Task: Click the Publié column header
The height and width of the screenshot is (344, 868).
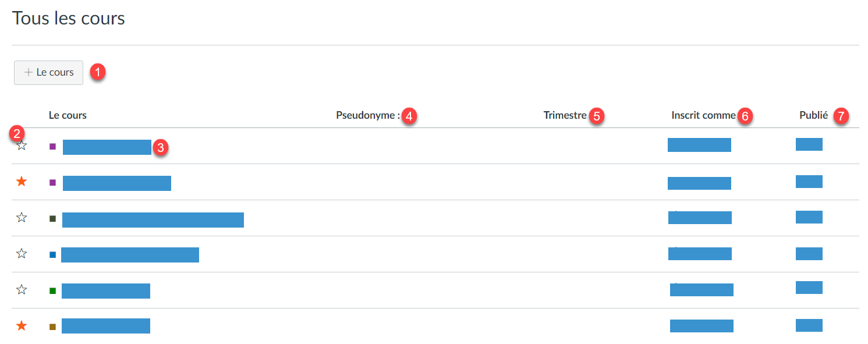Action: pyautogui.click(x=813, y=115)
